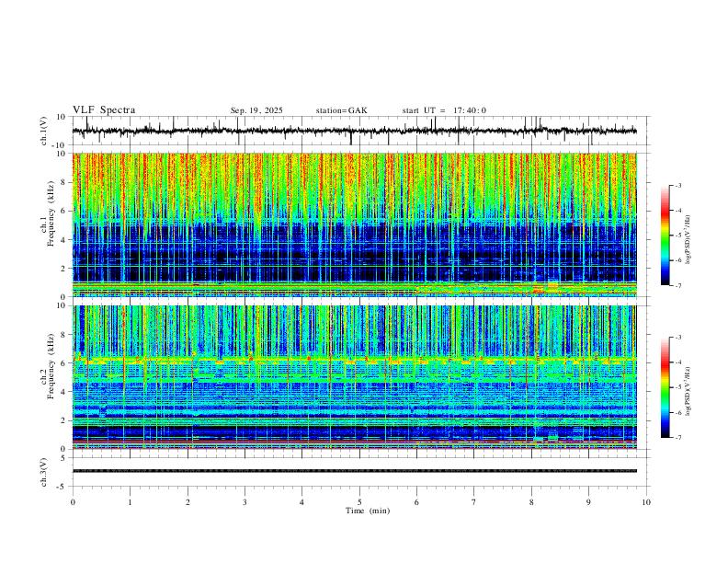
Task: Click time axis tick label "10"
Action: pos(646,502)
